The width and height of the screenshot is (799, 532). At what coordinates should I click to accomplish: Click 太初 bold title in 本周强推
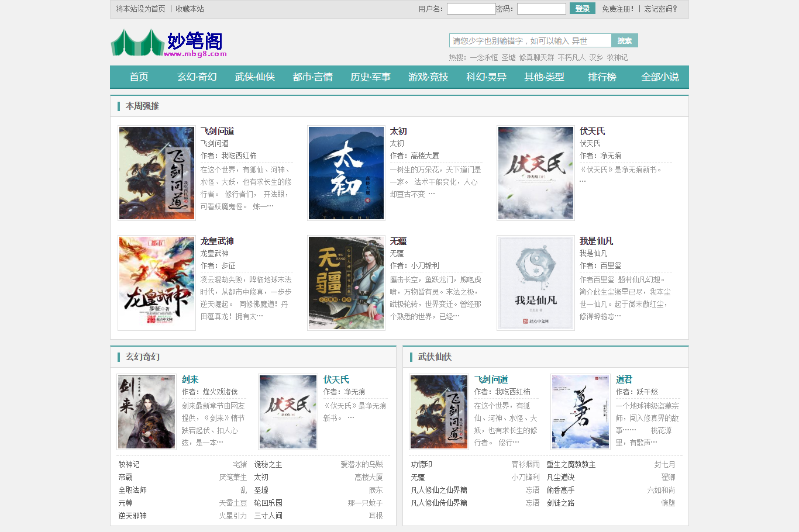[x=398, y=131]
